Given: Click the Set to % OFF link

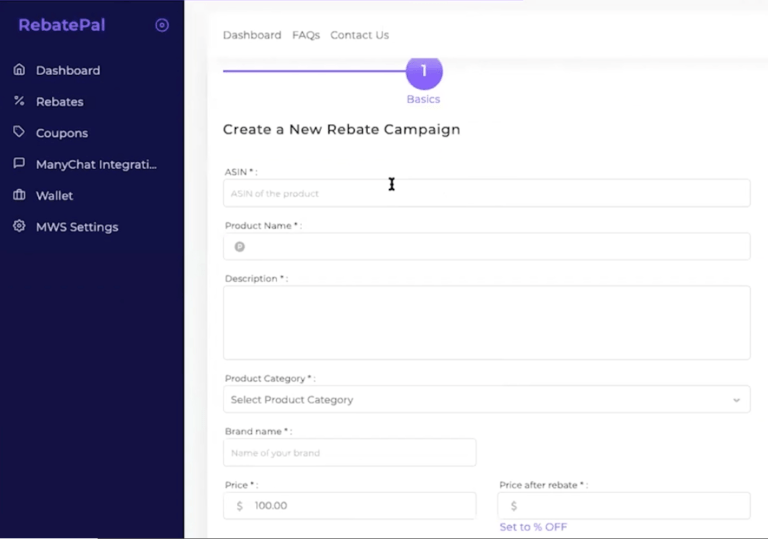Looking at the screenshot, I should pos(533,527).
